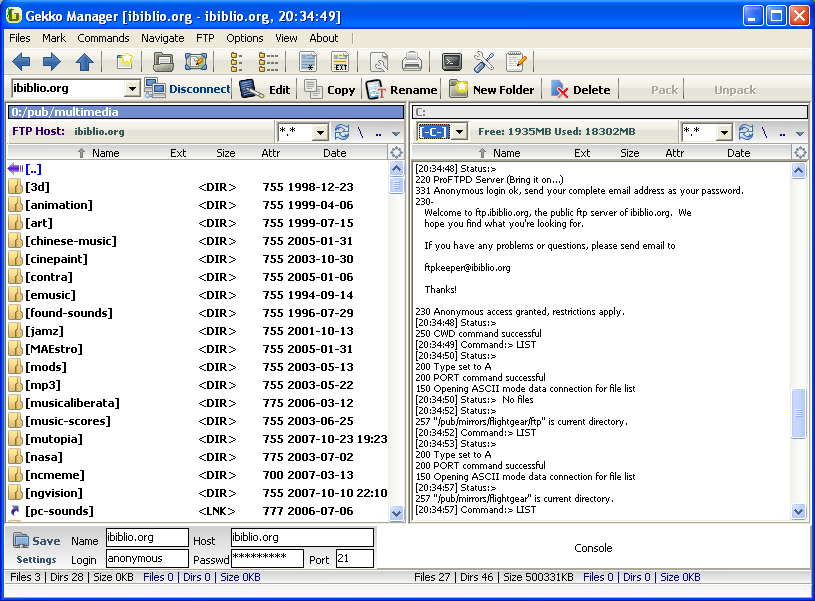Open the View menu
This screenshot has width=815, height=601.
tap(286, 38)
